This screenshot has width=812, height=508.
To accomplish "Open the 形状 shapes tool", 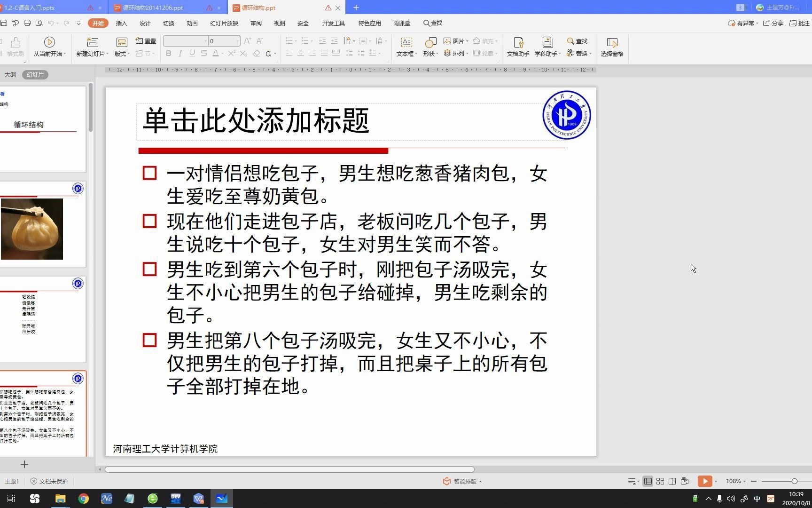I will [429, 47].
